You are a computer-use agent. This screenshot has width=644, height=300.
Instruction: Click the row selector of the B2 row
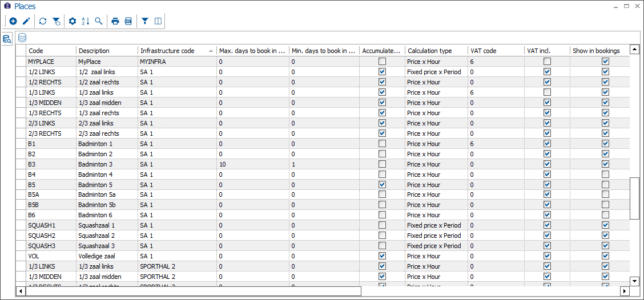coord(21,154)
